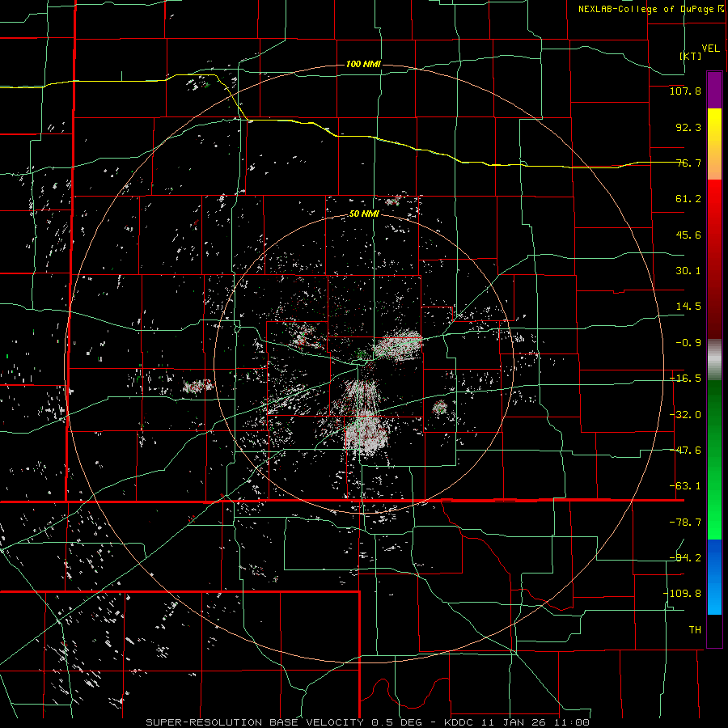Select the 30.1 velocity scale value

pos(688,271)
